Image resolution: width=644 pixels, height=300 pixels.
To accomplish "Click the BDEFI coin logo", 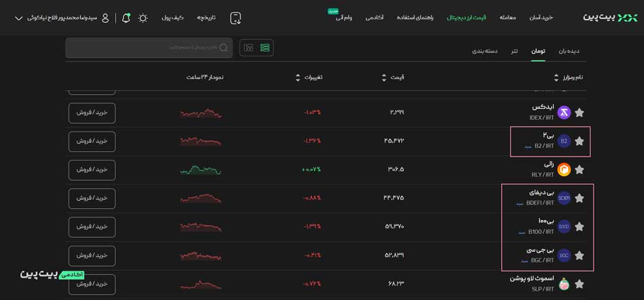I will point(564,198).
